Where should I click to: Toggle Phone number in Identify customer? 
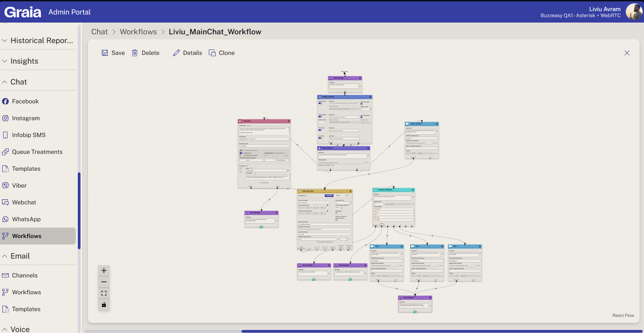click(320, 117)
